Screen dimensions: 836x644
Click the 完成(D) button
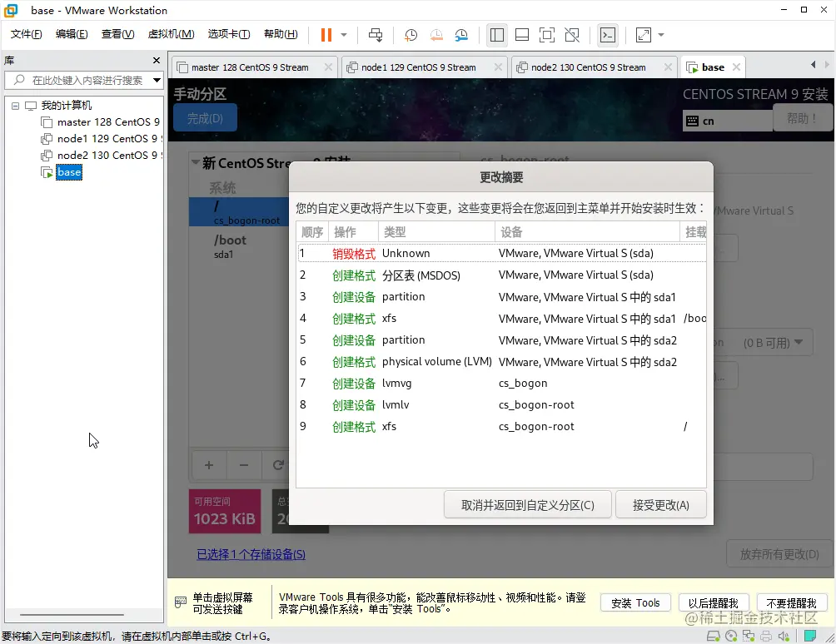(206, 118)
